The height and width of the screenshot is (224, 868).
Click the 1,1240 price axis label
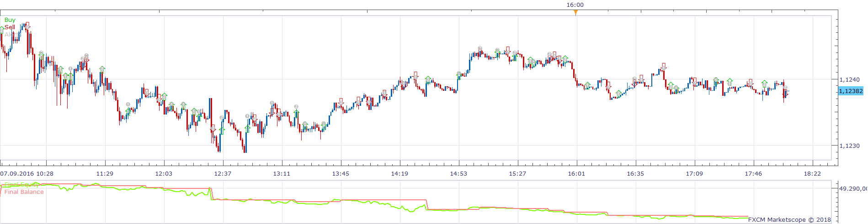(x=849, y=80)
